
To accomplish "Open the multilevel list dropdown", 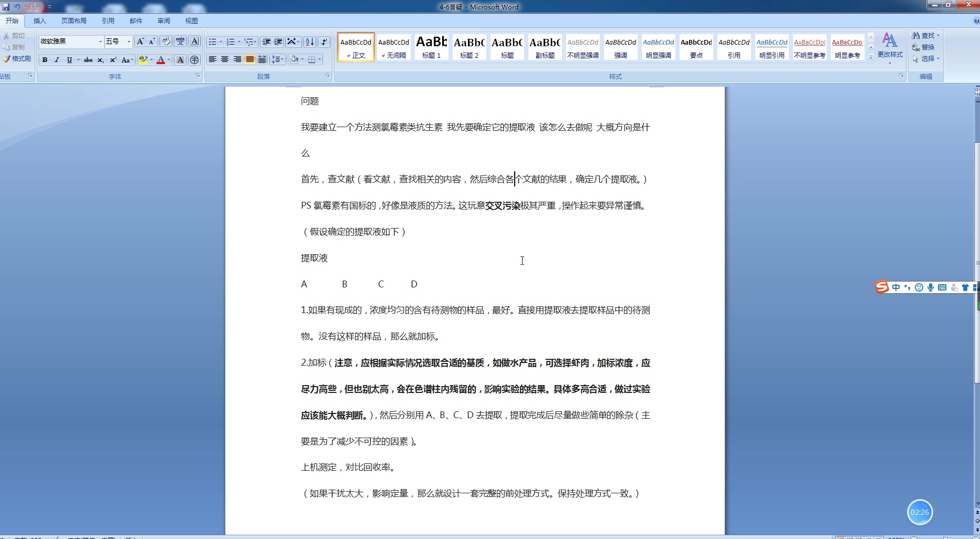I will (x=251, y=42).
